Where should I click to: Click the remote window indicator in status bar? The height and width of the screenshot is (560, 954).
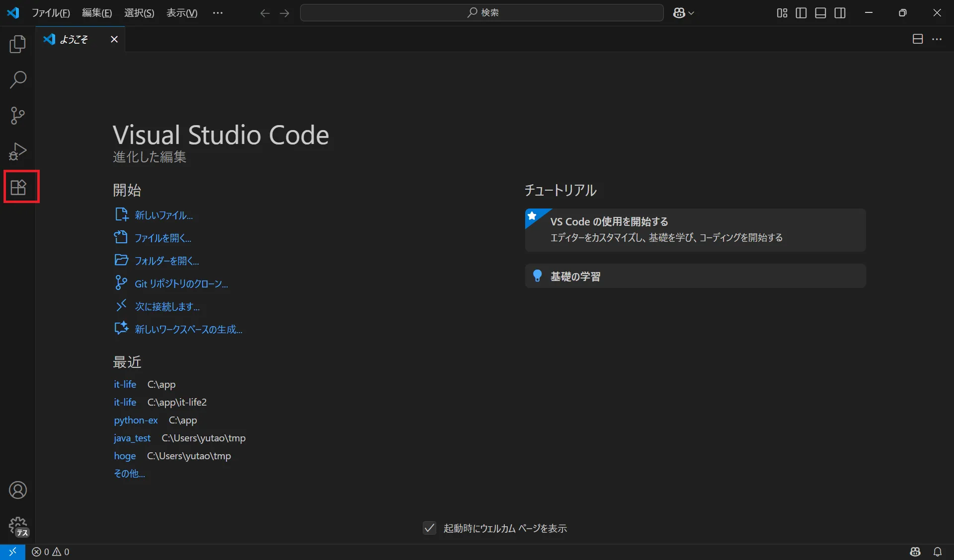point(12,552)
